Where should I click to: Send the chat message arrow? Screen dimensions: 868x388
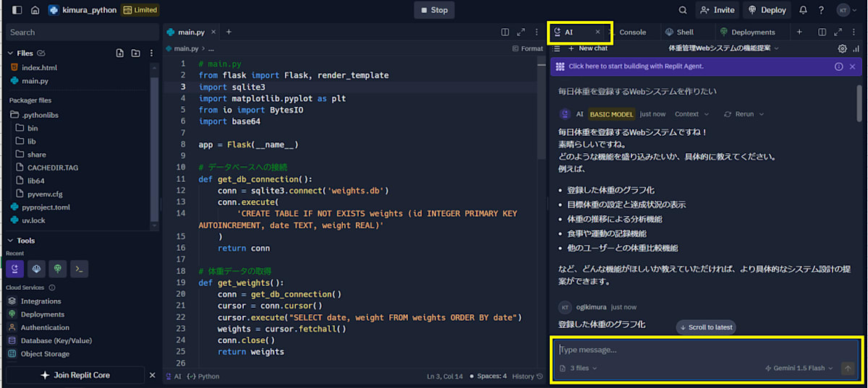(848, 368)
